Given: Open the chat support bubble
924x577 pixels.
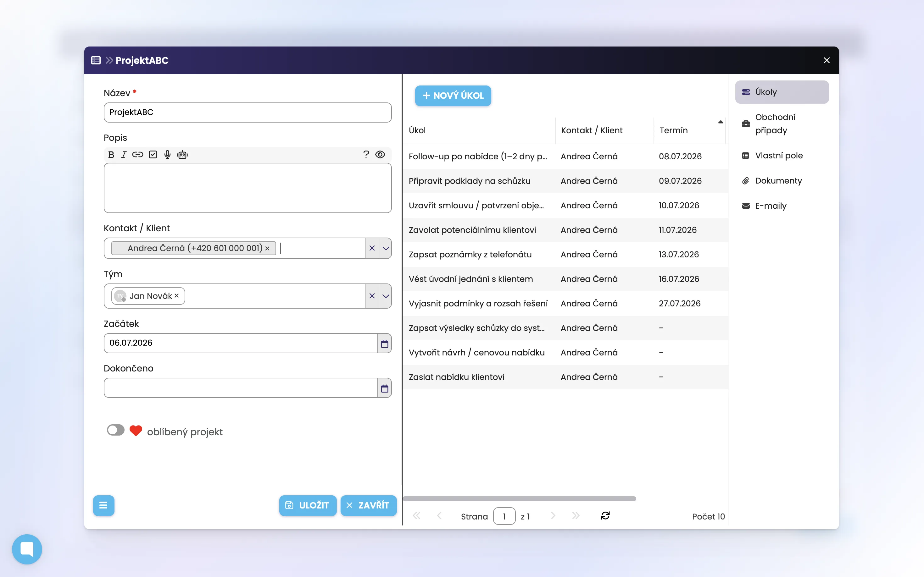Looking at the screenshot, I should point(27,549).
